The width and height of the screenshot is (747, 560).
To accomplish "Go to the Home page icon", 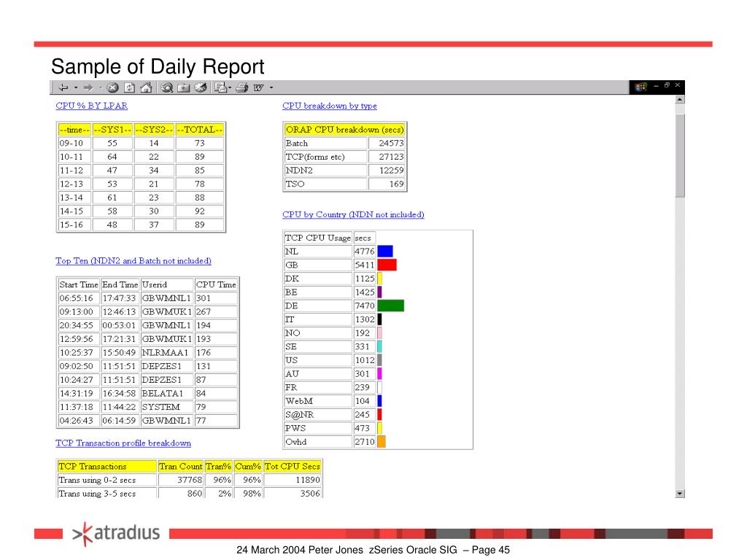I will [146, 87].
